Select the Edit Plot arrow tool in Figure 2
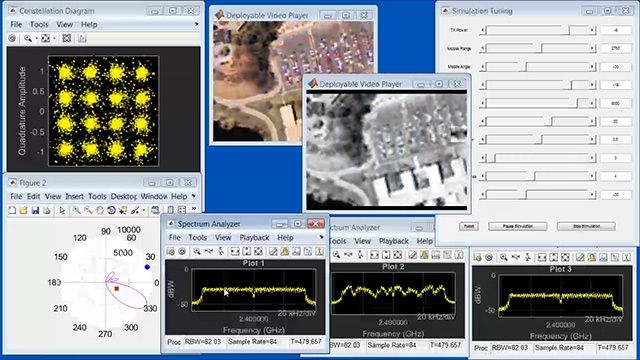Screen dimensions: 640x360 (62, 210)
